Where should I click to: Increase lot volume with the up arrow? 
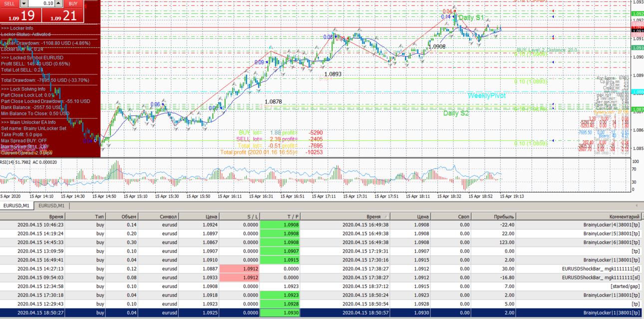[58, 3]
